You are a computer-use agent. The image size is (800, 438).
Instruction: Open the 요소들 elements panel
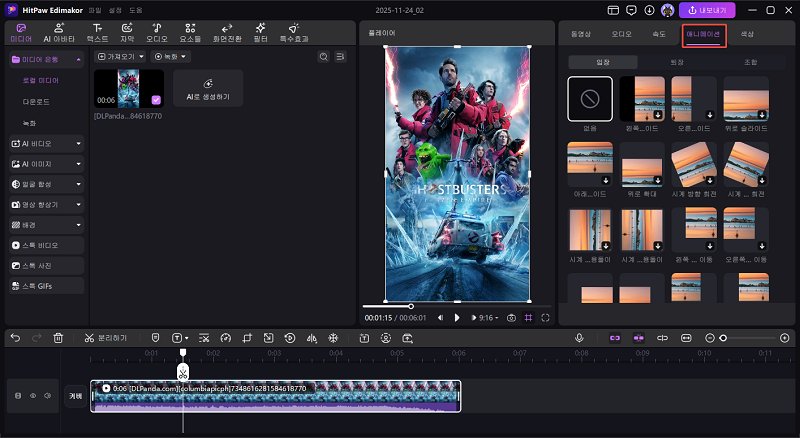tap(190, 32)
